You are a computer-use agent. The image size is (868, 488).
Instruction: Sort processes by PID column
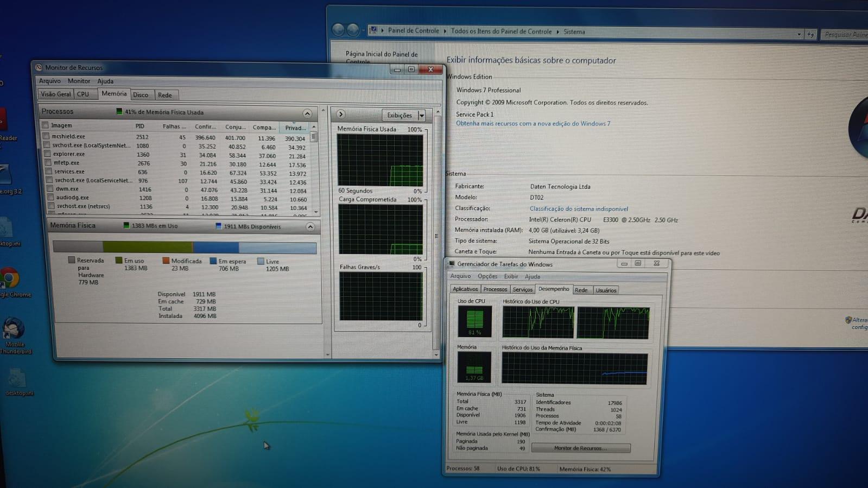coord(140,126)
